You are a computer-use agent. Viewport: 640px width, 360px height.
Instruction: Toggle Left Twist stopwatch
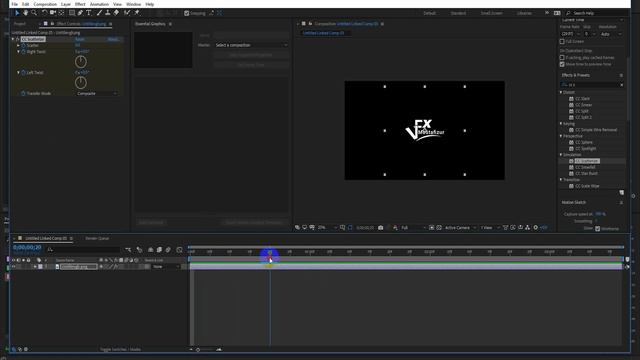pyautogui.click(x=23, y=73)
